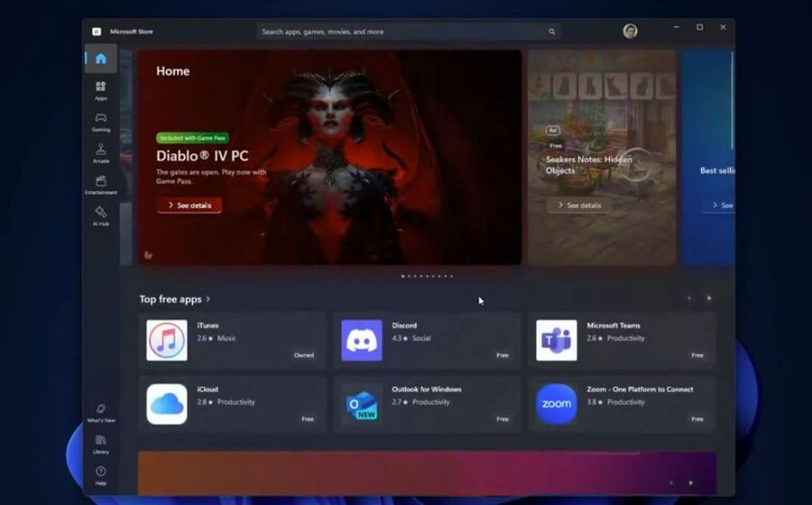The image size is (812, 505).
Task: Click the Outlook for Windows title
Action: pyautogui.click(x=427, y=389)
